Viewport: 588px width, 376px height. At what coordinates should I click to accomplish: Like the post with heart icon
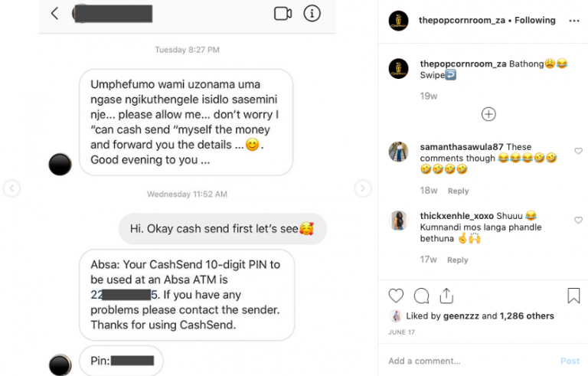click(x=396, y=296)
